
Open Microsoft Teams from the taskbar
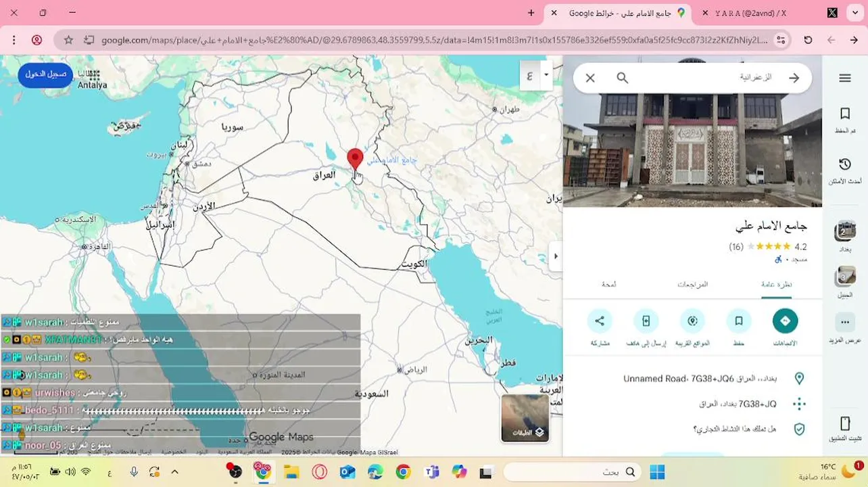431,471
